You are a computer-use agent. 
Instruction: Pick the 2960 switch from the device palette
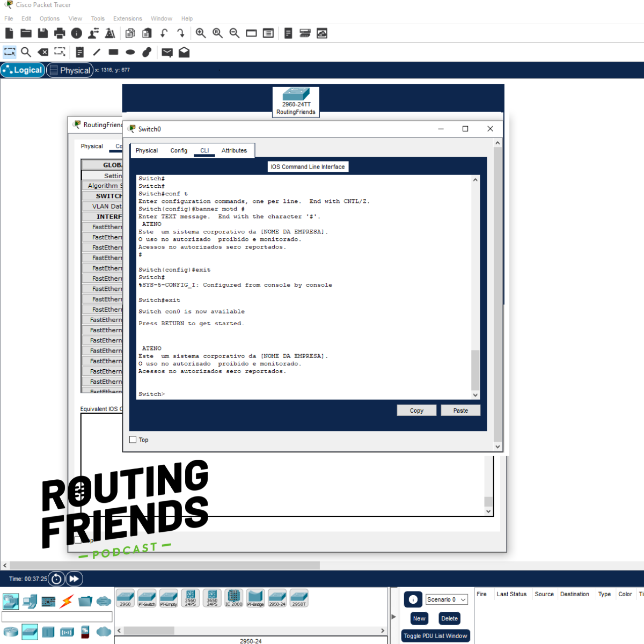(125, 597)
